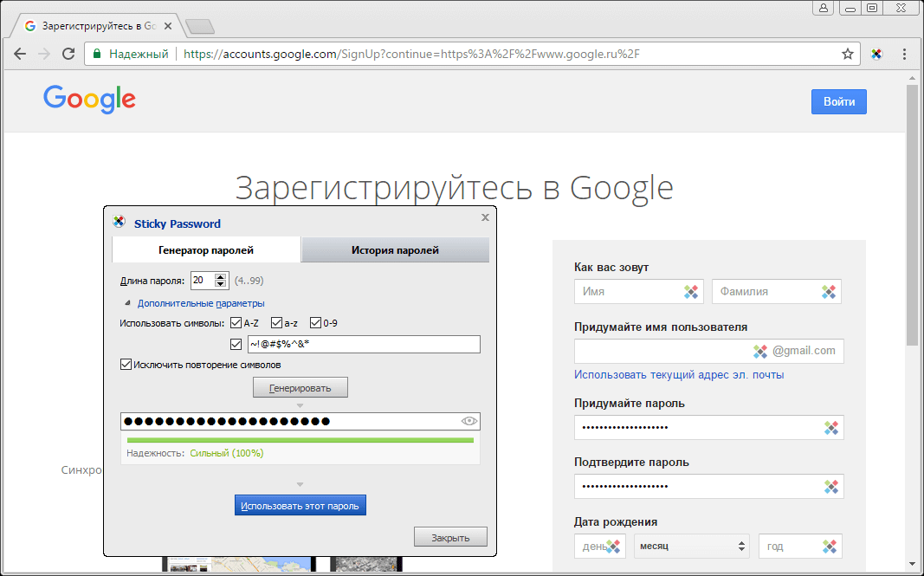Open a new tab with the new tab button

coord(200,27)
